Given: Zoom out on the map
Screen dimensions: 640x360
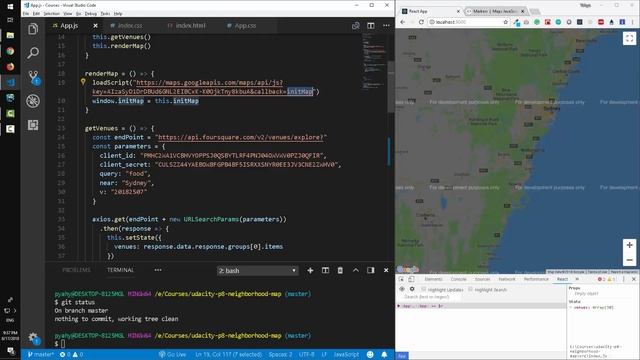Looking at the screenshot, I should pyautogui.click(x=629, y=260).
